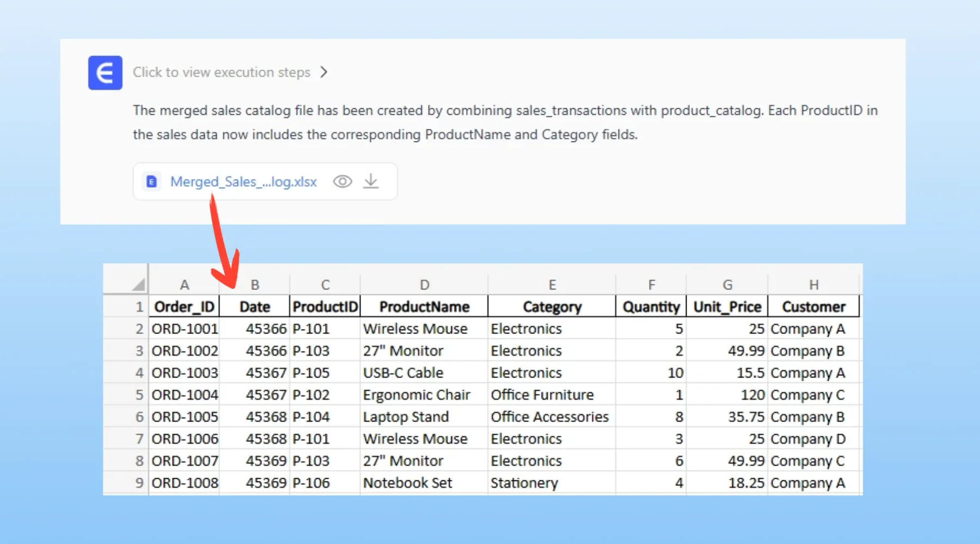
Task: Preview file with the eye icon
Action: click(342, 181)
